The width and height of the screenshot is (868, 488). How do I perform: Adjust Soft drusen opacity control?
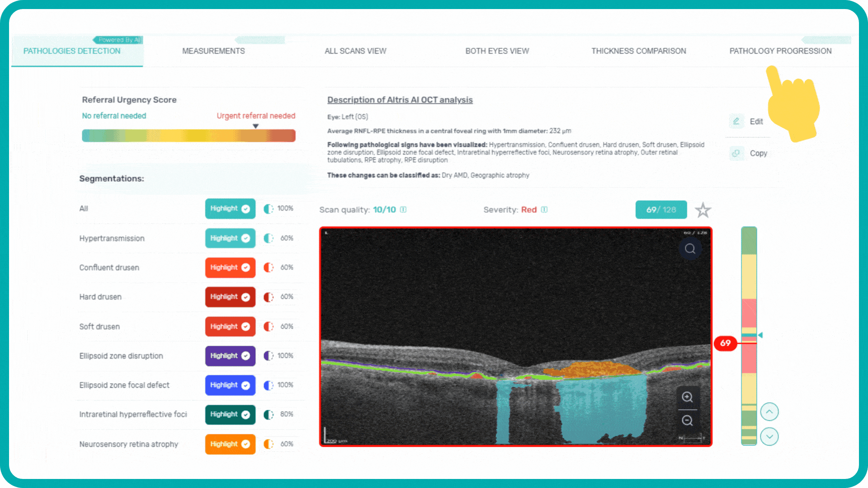point(269,326)
